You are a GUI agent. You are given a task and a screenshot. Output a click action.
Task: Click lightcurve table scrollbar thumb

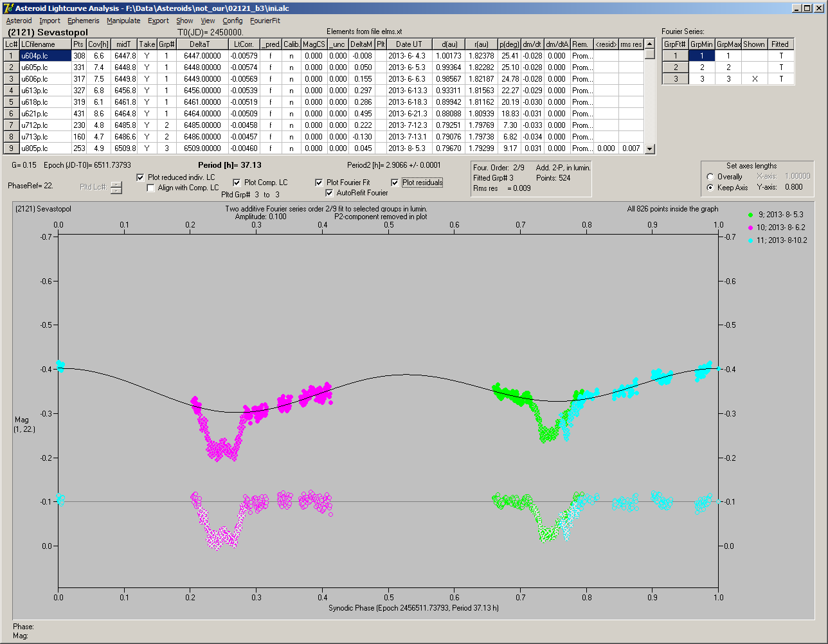point(650,54)
